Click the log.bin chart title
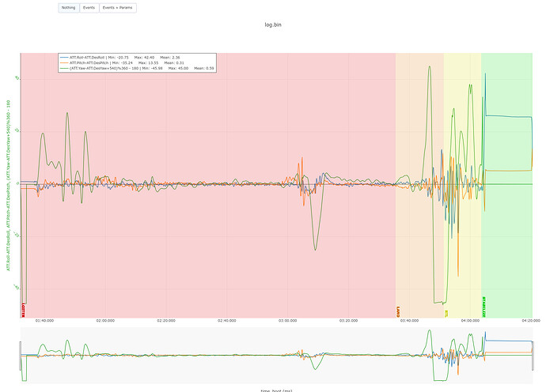 click(x=273, y=24)
